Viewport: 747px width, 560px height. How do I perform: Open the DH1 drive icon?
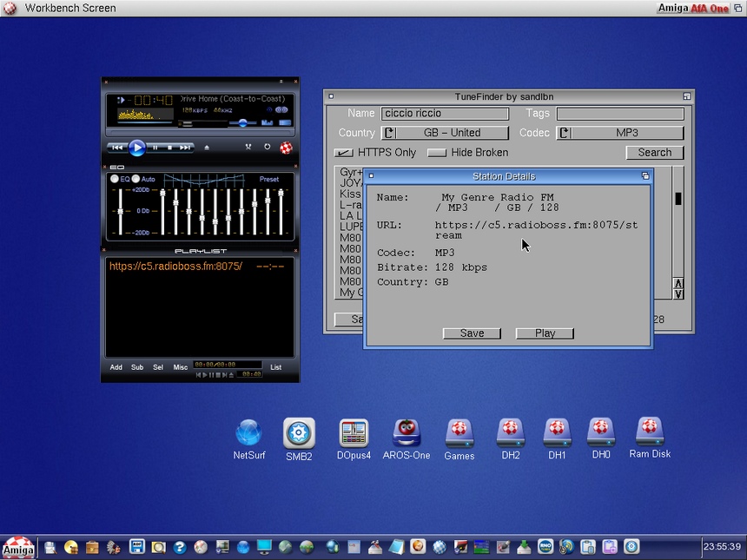click(x=557, y=439)
